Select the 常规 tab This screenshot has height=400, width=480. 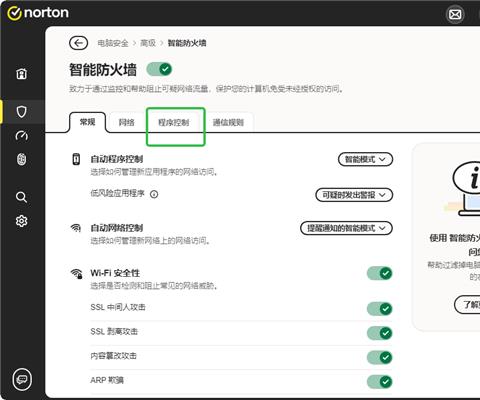coord(88,122)
